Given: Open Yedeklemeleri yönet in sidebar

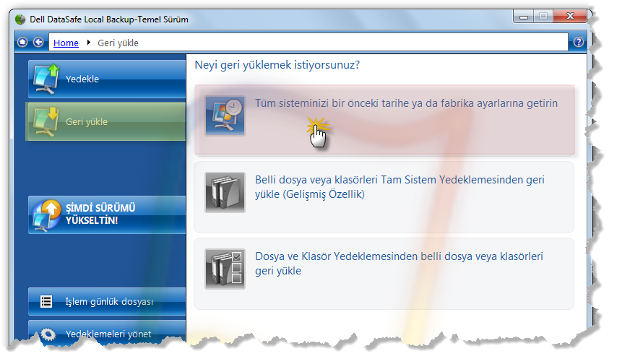Looking at the screenshot, I should pyautogui.click(x=107, y=333).
